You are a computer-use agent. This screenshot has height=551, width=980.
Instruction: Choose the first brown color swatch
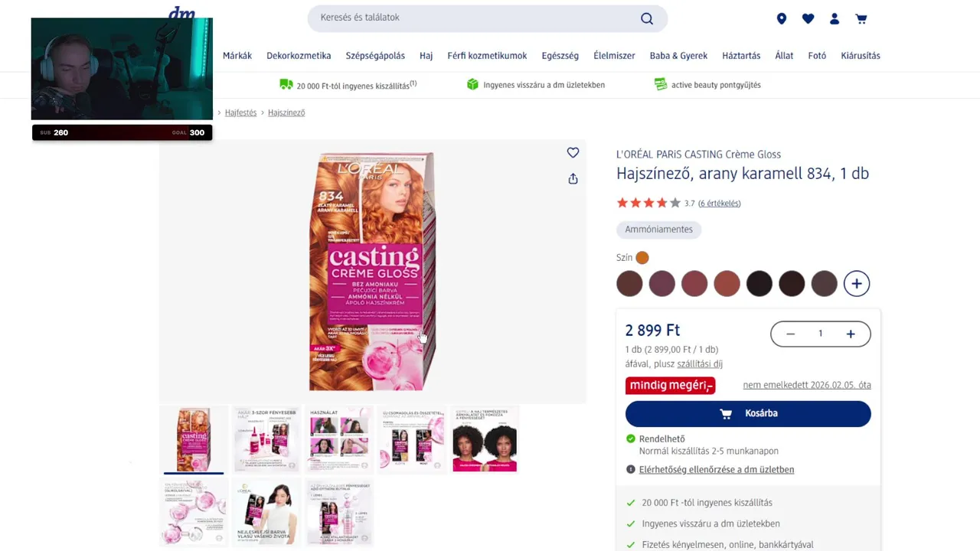[629, 284]
